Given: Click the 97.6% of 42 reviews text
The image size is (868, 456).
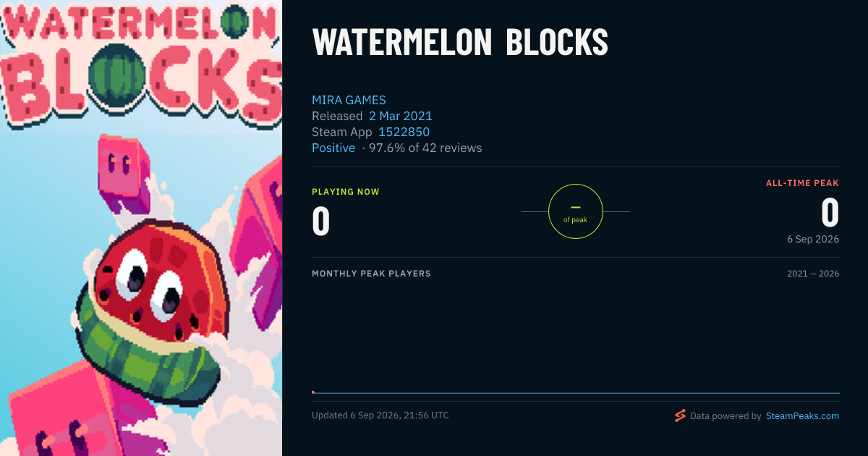Looking at the screenshot, I should (425, 148).
